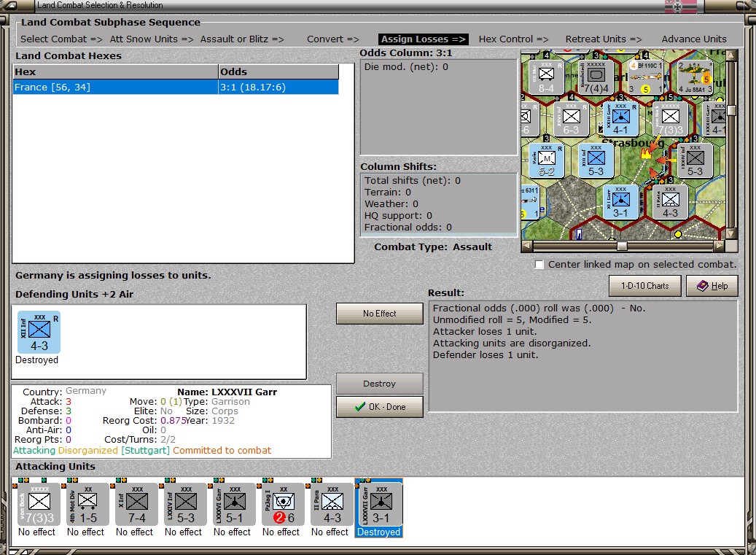Click the Help book icon

(x=703, y=286)
